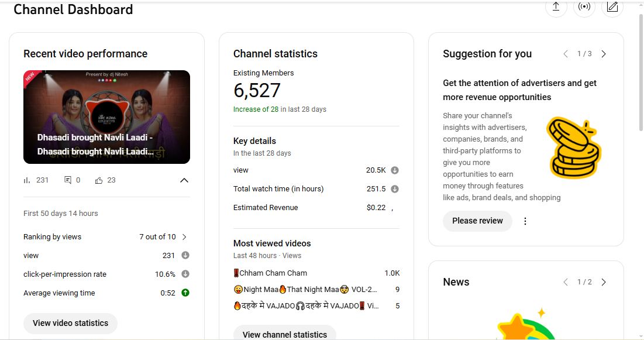Click the upload video icon

(x=556, y=7)
